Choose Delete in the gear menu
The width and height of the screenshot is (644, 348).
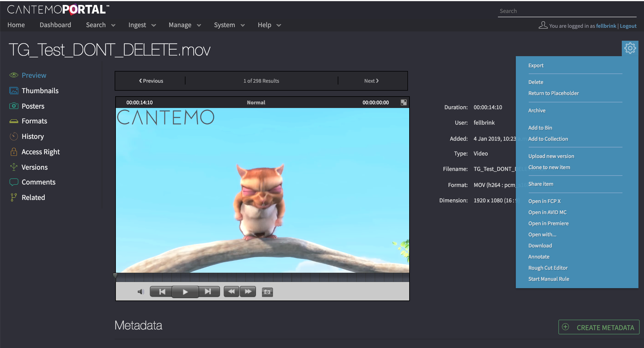536,82
